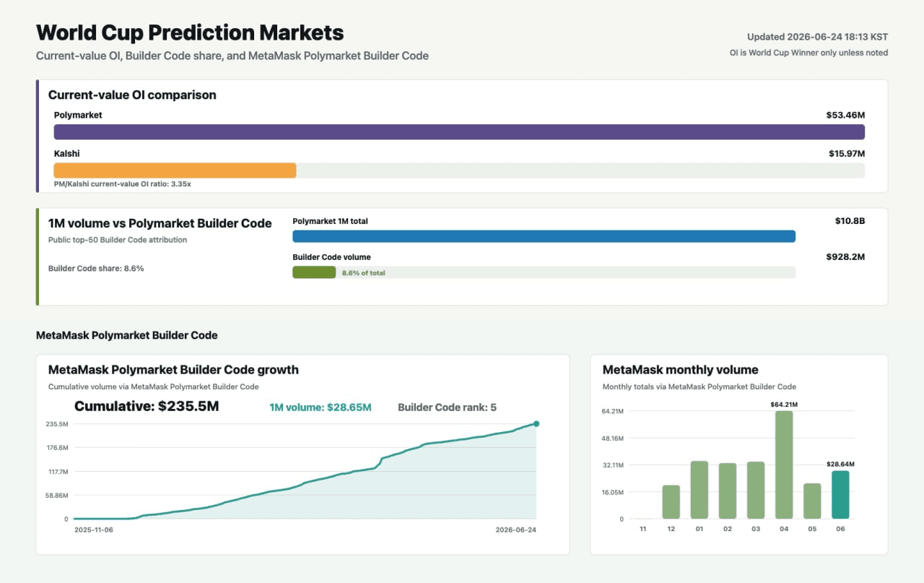
Task: Select the "MetaMask Polymarket Builder Code growth" heading
Action: coord(173,370)
